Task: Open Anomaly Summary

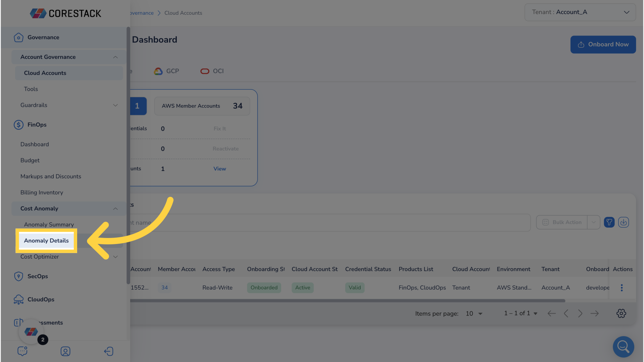Action: [x=49, y=225]
